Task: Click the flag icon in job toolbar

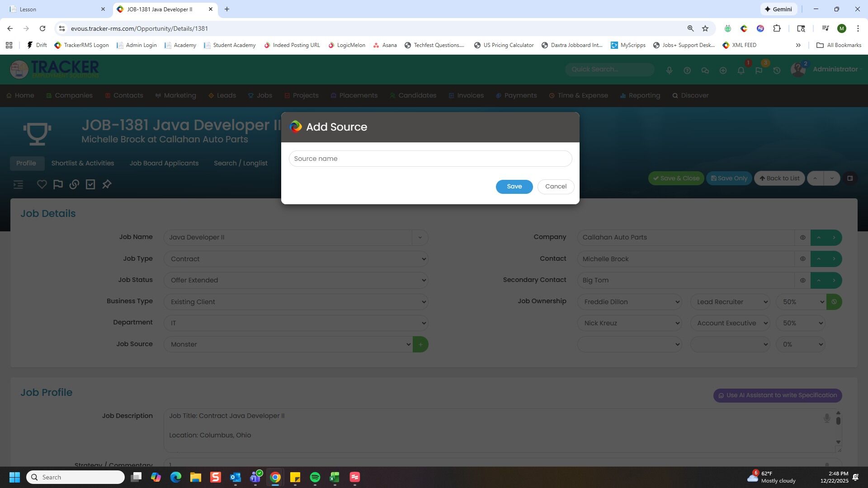Action: point(58,184)
